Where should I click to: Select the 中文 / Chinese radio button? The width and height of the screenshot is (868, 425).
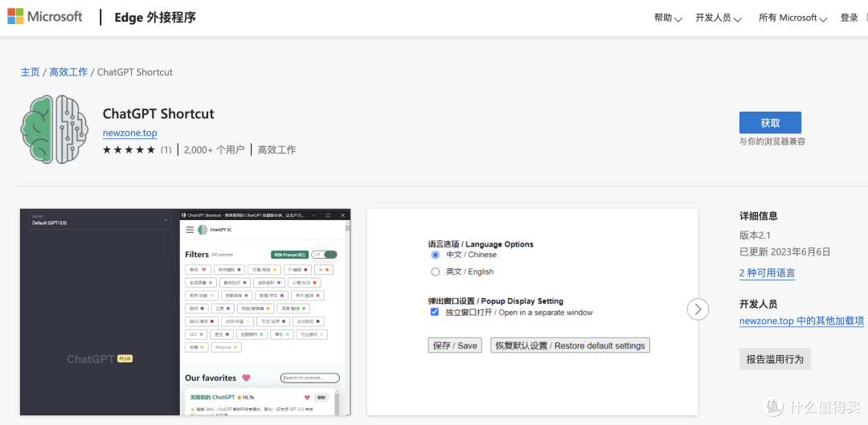[x=436, y=255]
